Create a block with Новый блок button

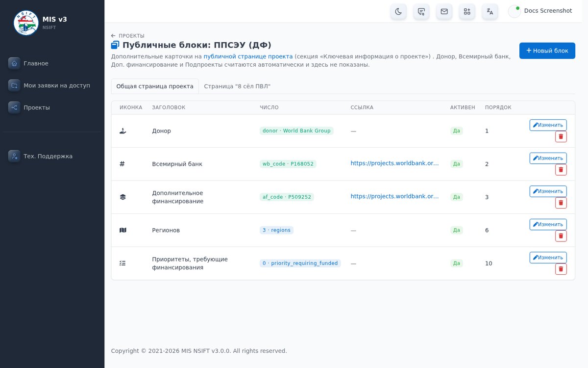click(x=547, y=51)
